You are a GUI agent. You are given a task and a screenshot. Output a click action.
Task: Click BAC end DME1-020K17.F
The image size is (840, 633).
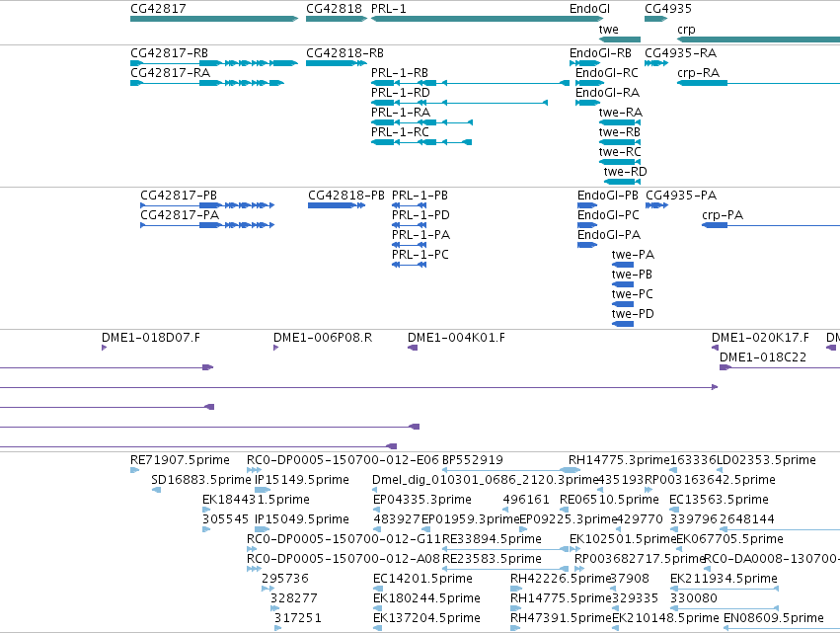pyautogui.click(x=715, y=348)
